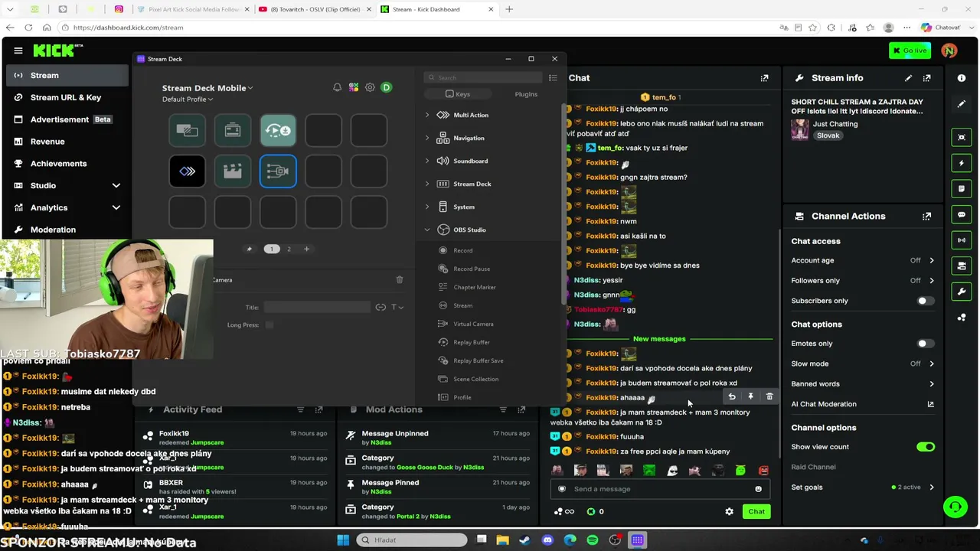The image size is (980, 551).
Task: Select the blue-outlined camera scene key
Action: [x=278, y=171]
